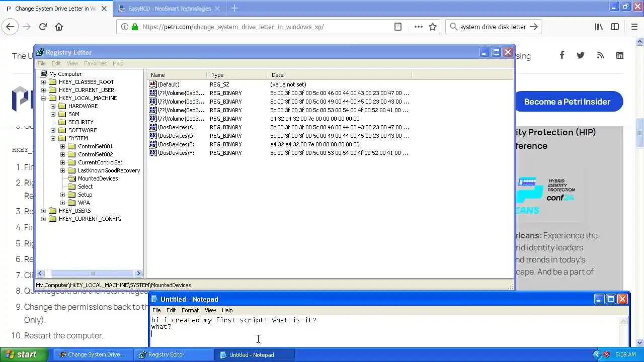Open Petri's RSS feed icon

coord(600,55)
